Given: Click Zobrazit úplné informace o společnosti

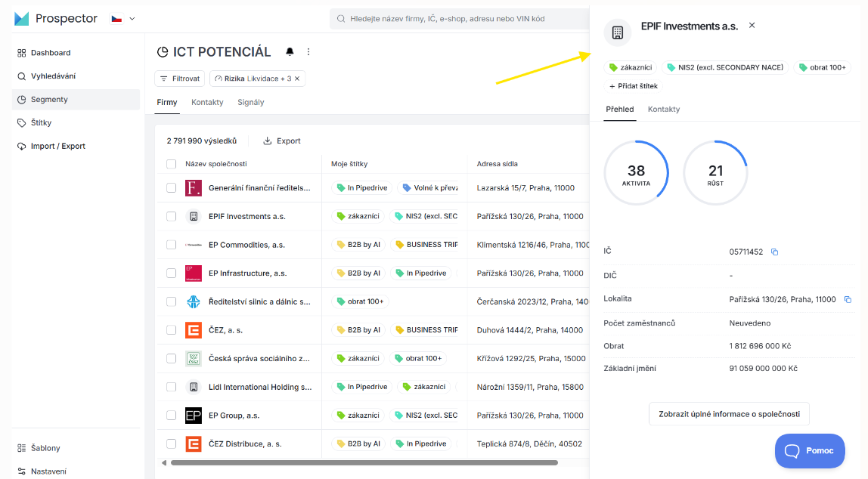Looking at the screenshot, I should pos(729,414).
